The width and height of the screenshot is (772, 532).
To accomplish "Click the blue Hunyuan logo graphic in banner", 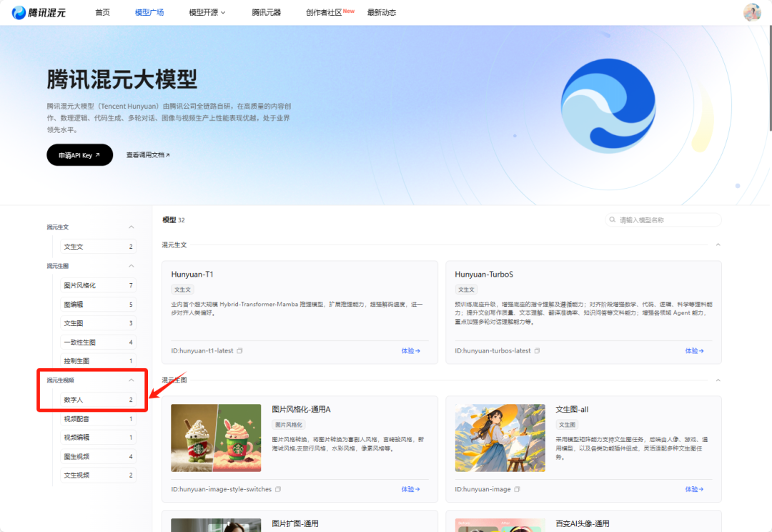I will [x=608, y=104].
